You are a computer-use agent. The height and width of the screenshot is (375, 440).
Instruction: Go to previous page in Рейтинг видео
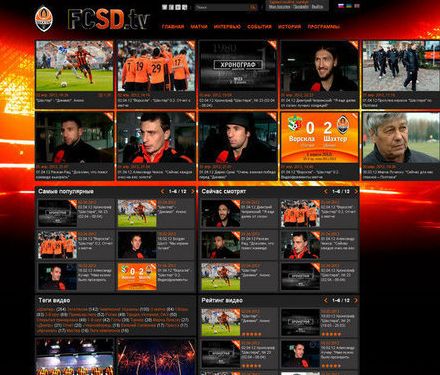(326, 300)
